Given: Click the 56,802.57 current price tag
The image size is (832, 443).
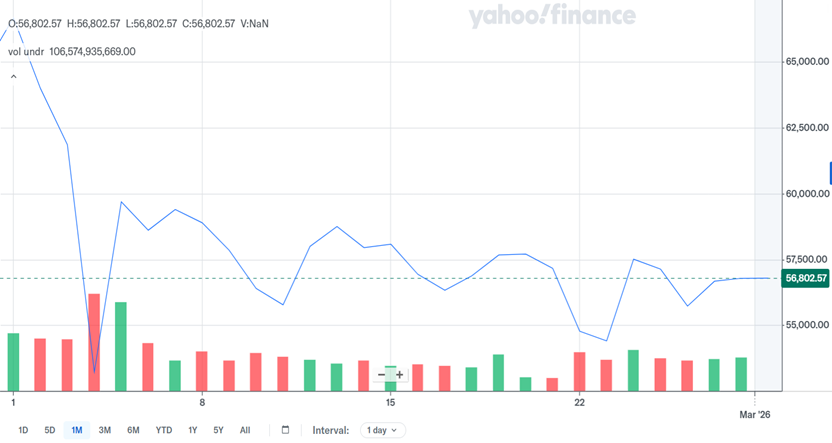Looking at the screenshot, I should 804,278.
